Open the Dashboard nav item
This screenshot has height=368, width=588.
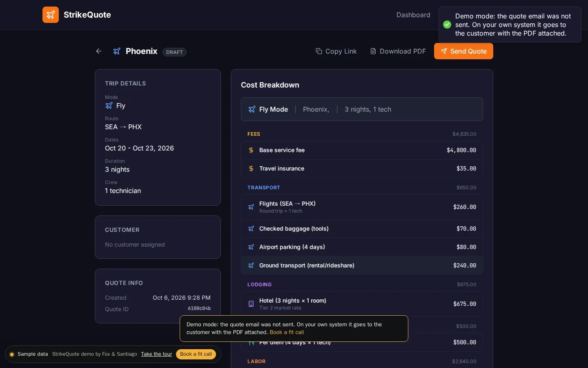point(413,15)
